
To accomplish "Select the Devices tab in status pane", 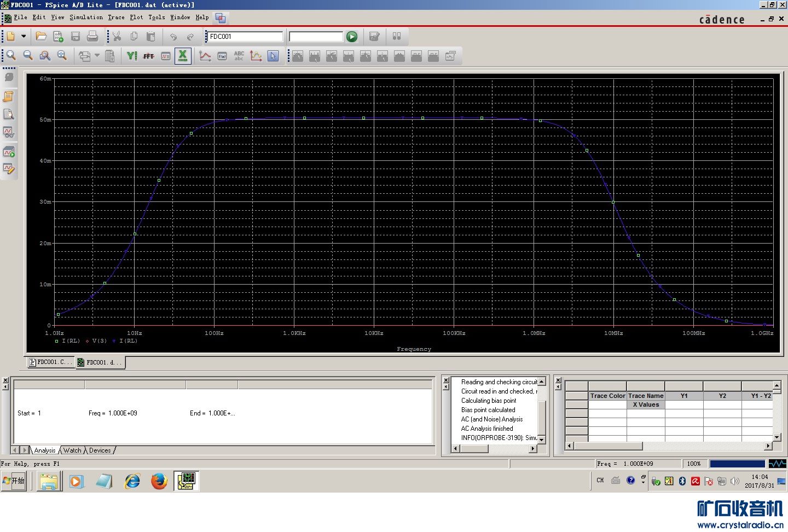I will click(100, 450).
